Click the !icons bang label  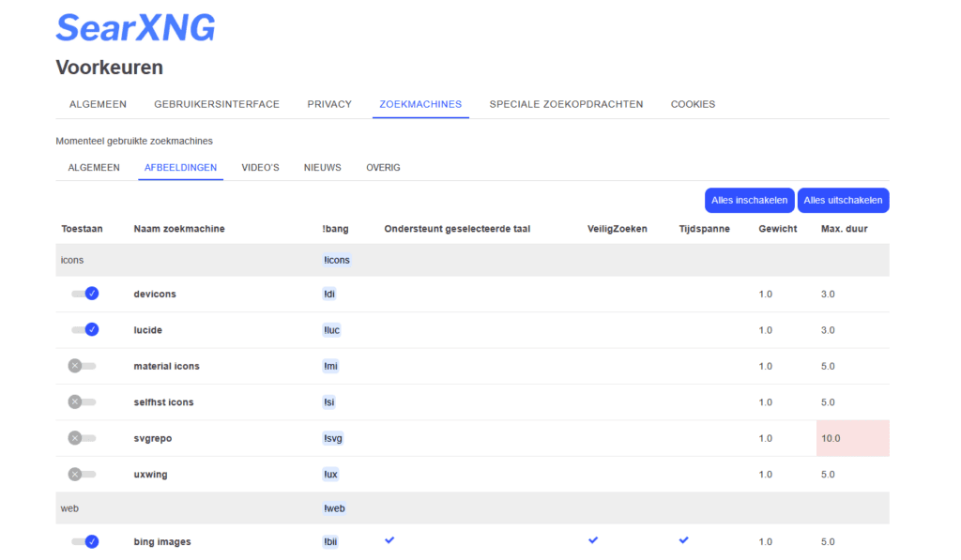click(x=337, y=260)
